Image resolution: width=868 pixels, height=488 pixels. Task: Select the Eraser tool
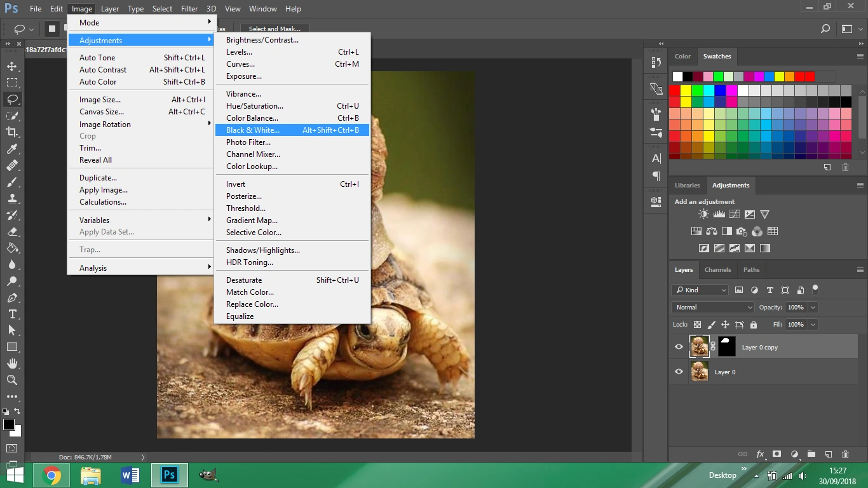coord(12,231)
